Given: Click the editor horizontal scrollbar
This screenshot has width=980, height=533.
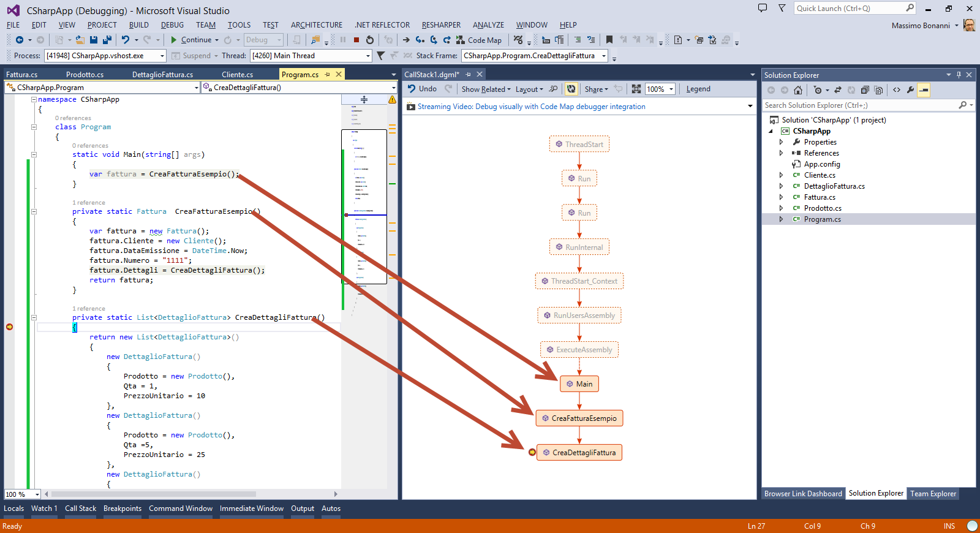Looking at the screenshot, I should 153,494.
